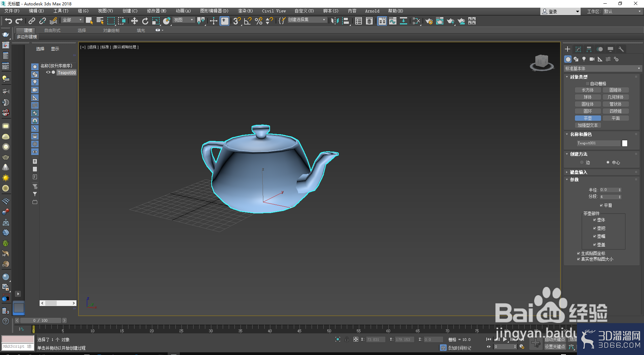The height and width of the screenshot is (355, 644).
Task: Click the Teapot001 name field
Action: [x=598, y=143]
